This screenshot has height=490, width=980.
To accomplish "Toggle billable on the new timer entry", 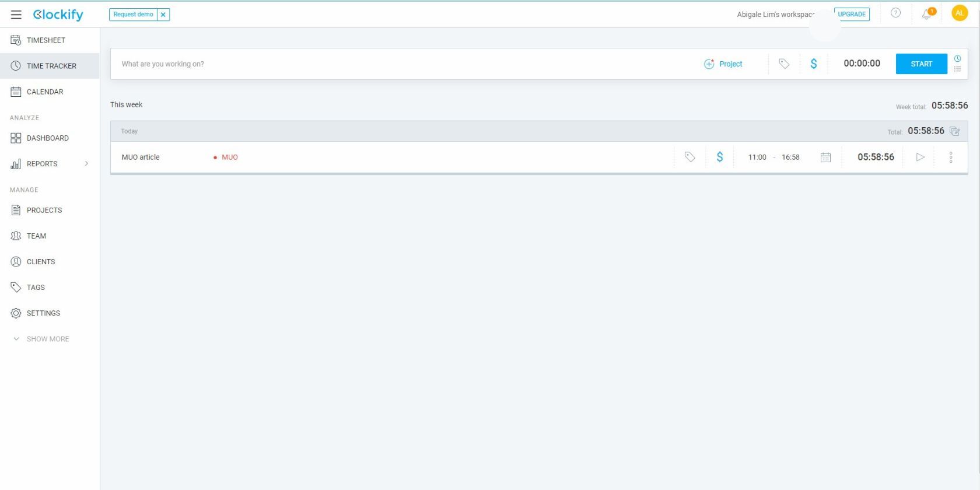I will click(x=814, y=64).
